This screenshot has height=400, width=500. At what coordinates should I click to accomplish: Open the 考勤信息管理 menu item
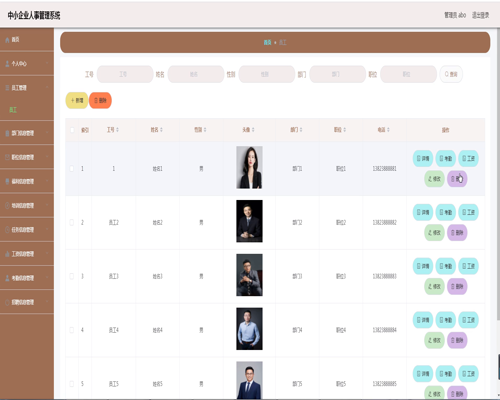[x=27, y=278]
